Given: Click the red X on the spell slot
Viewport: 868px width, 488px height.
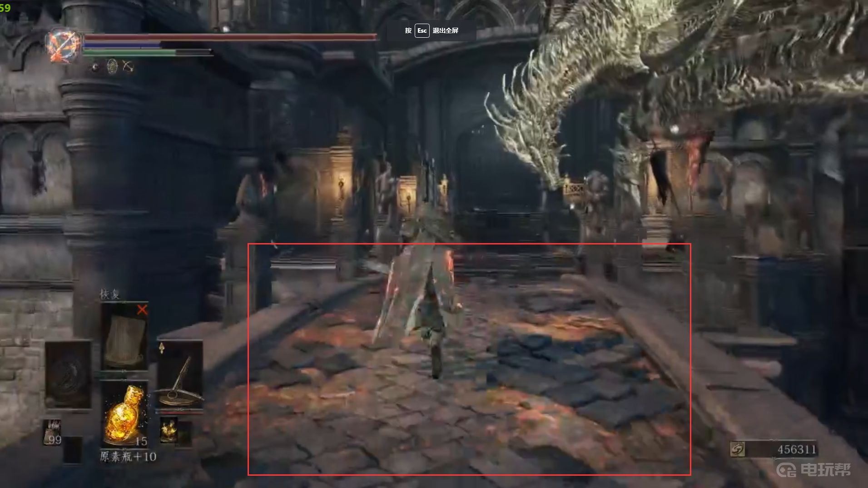Looking at the screenshot, I should [x=142, y=310].
